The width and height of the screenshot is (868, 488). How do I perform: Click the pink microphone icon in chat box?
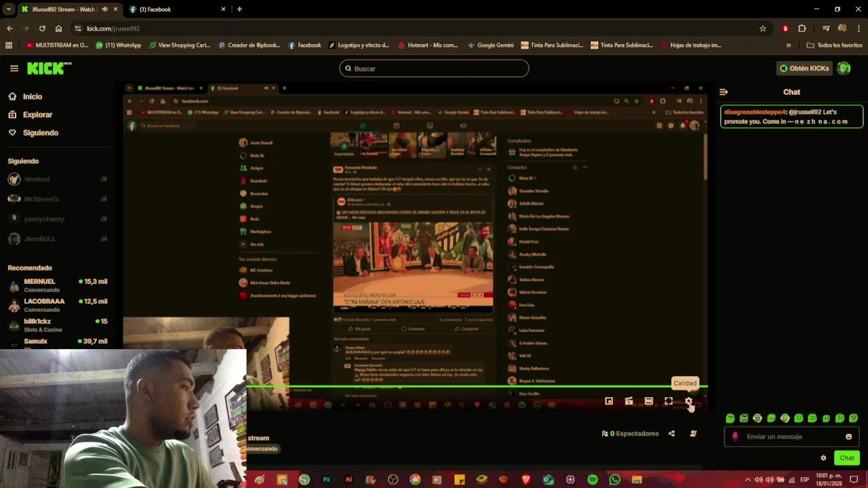(x=735, y=436)
